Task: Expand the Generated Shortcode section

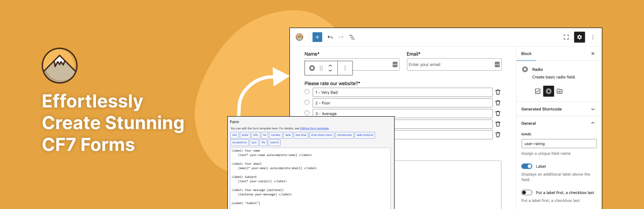Action: [x=558, y=109]
